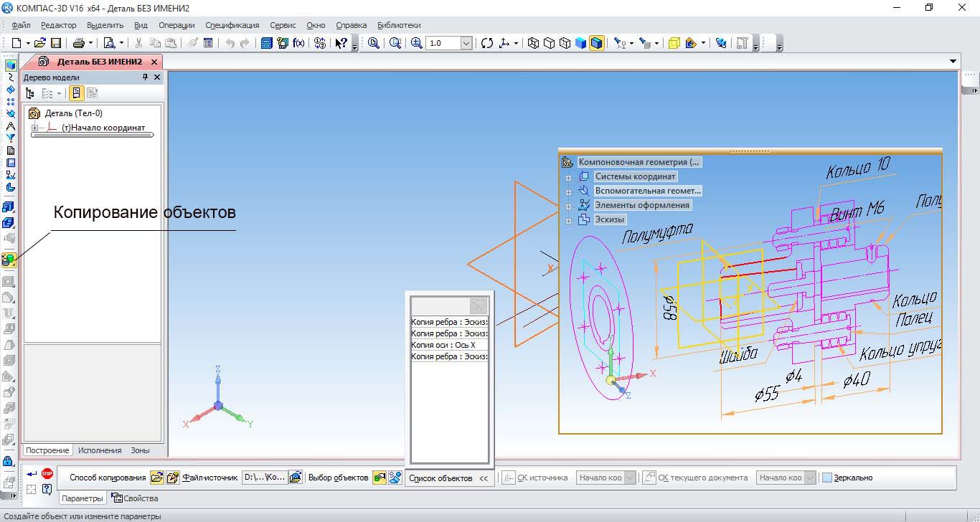Open a file with the folder icon
This screenshot has width=980, height=522.
click(x=40, y=43)
